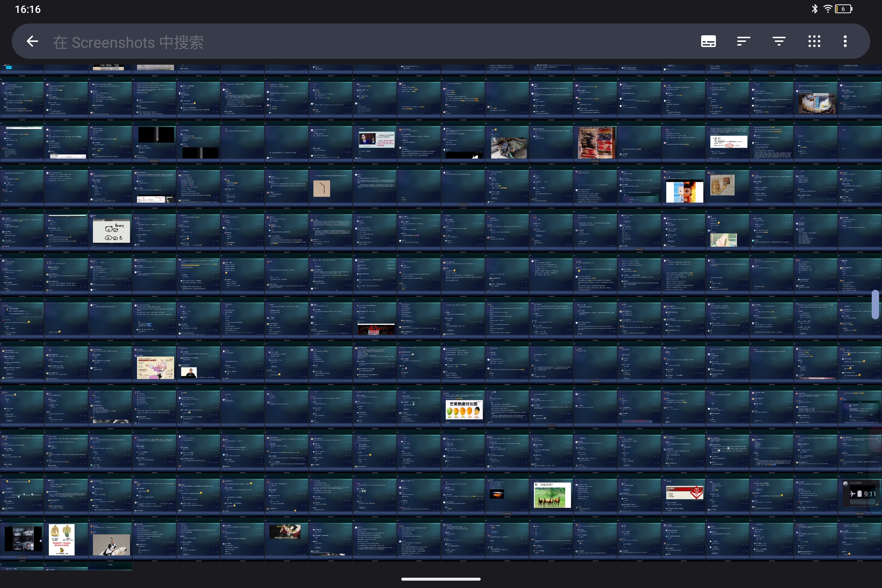Open the screenshot with a small man portrait
Image resolution: width=882 pixels, height=588 pixels.
pos(198,363)
